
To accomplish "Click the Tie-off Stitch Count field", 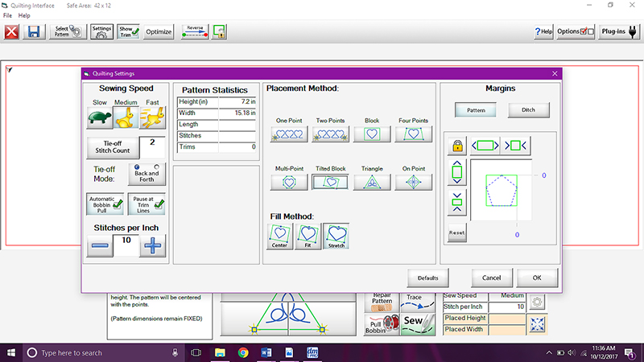I will point(151,147).
